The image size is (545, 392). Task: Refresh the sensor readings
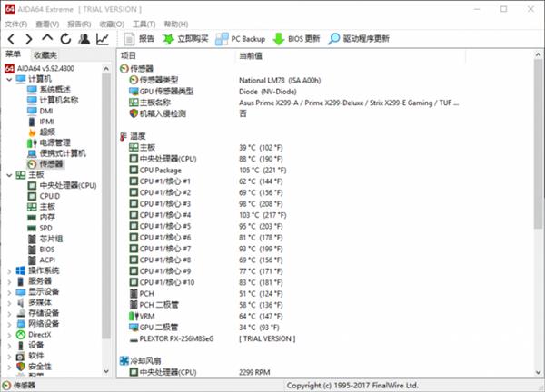[x=65, y=39]
